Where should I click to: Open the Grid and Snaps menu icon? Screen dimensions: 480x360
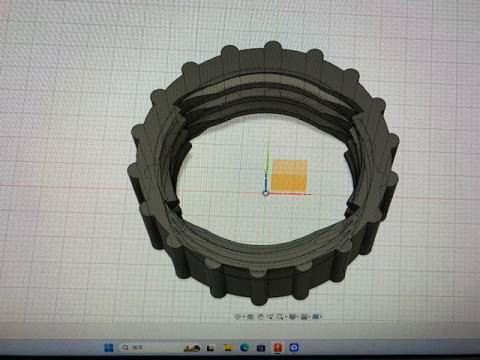pos(304,316)
